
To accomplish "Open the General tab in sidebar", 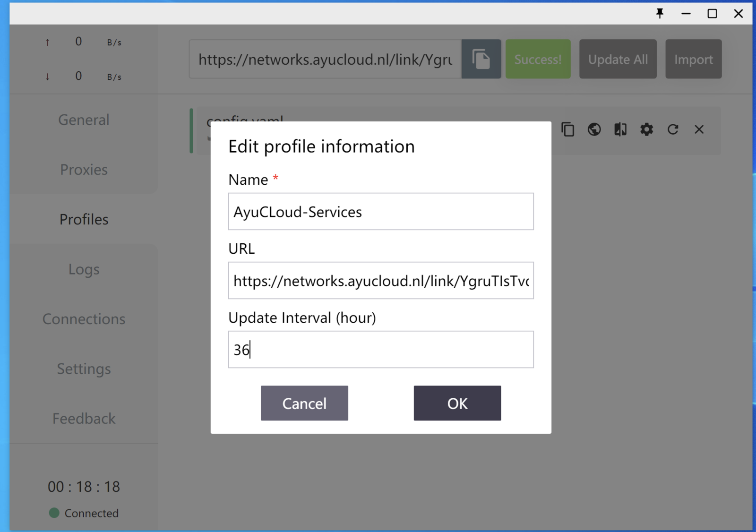I will [84, 120].
